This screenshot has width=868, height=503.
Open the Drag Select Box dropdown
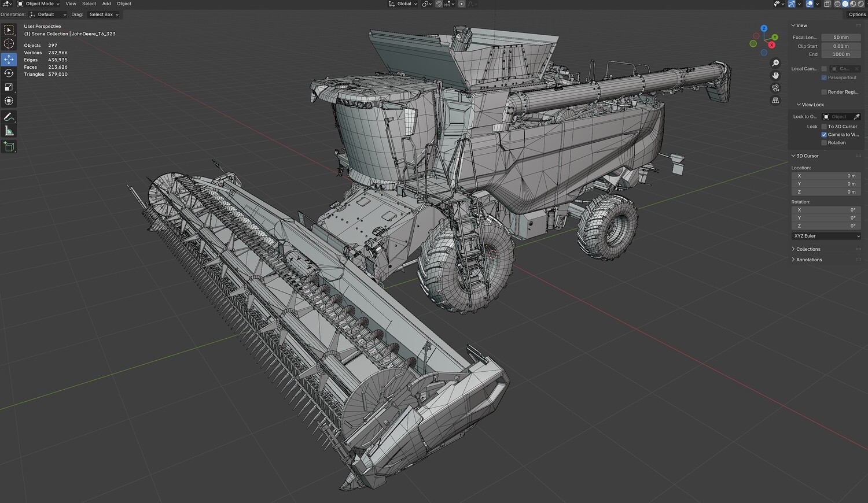[x=104, y=14]
